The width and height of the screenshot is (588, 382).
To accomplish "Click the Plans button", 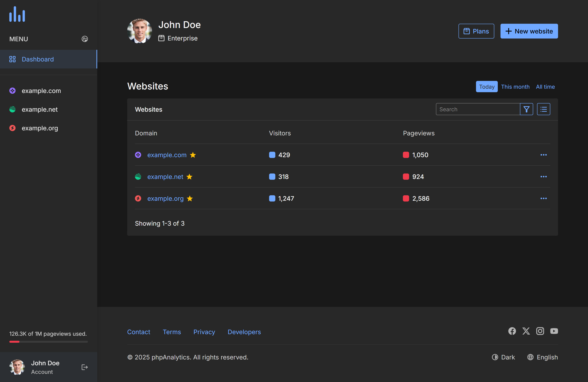I will pyautogui.click(x=476, y=31).
